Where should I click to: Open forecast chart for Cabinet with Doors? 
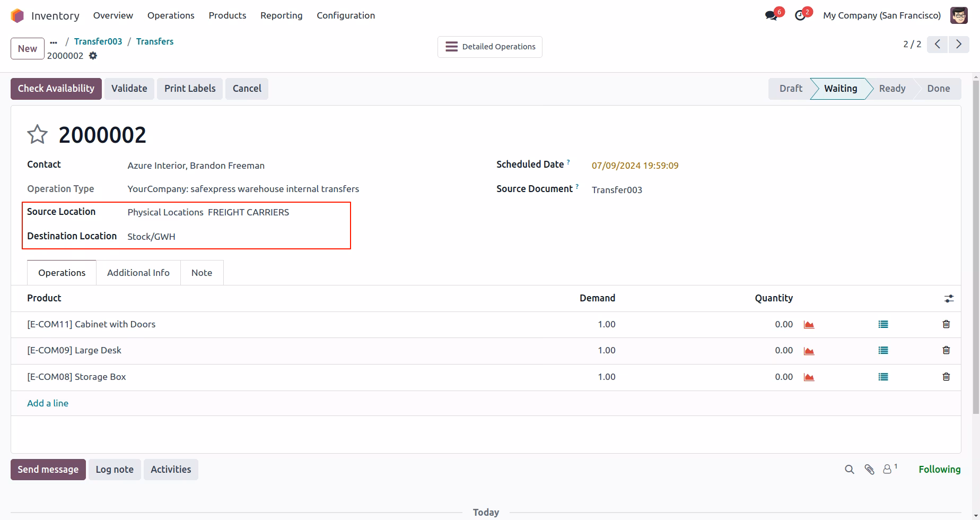[809, 325]
